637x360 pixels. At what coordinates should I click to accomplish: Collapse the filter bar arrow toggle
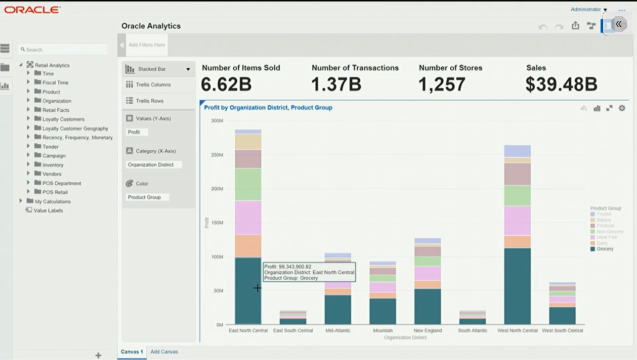pos(122,45)
